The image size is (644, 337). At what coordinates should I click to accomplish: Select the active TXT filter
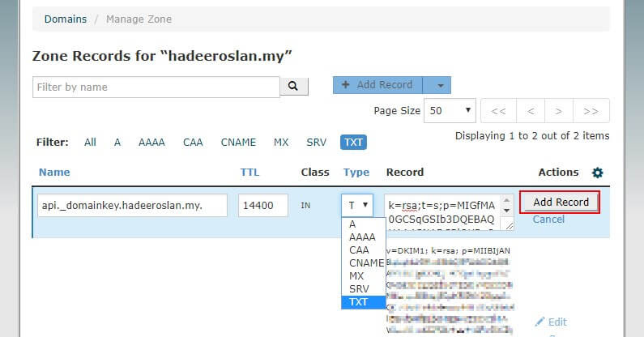[353, 143]
